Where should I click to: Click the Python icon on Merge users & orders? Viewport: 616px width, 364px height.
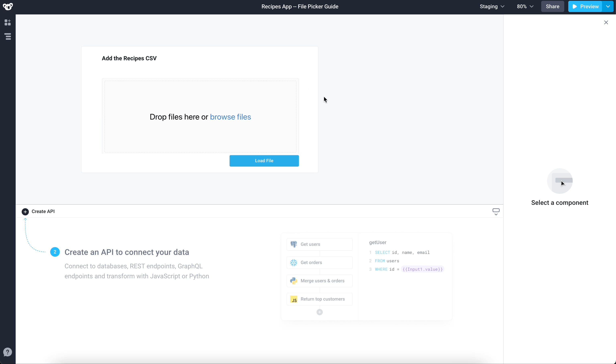(293, 281)
